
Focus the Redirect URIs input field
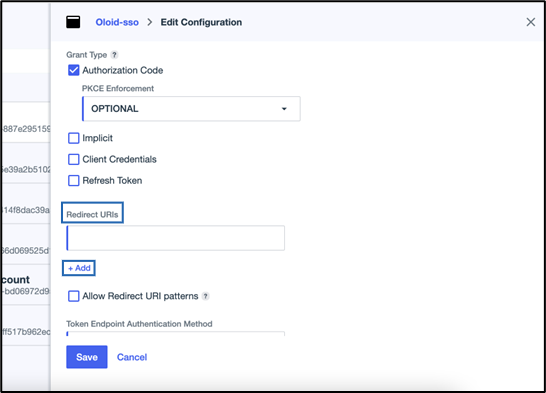(x=176, y=238)
